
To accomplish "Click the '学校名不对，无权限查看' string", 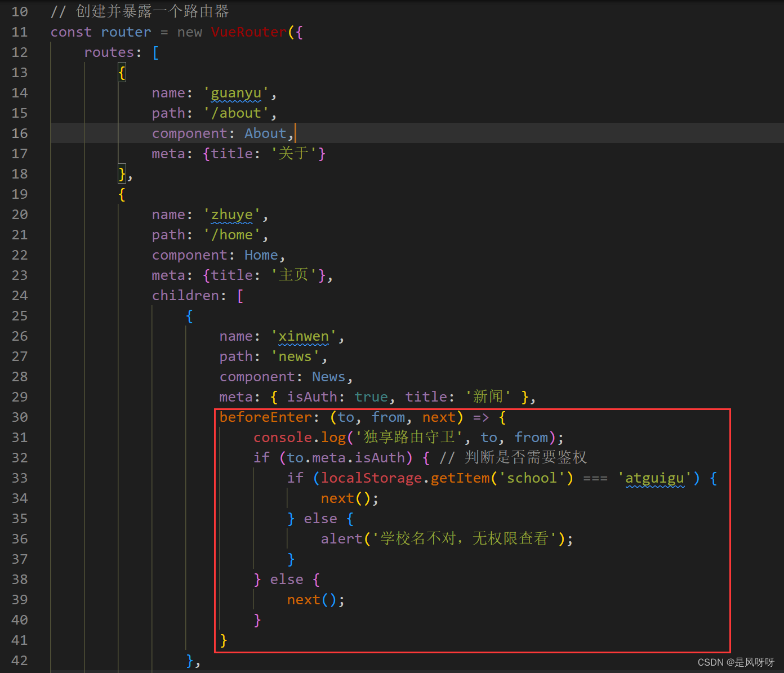I will click(465, 539).
